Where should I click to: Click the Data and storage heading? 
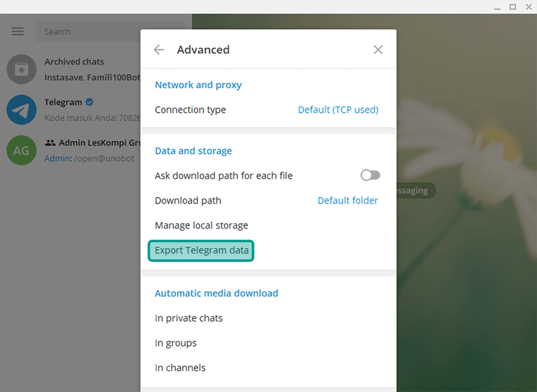pos(193,151)
